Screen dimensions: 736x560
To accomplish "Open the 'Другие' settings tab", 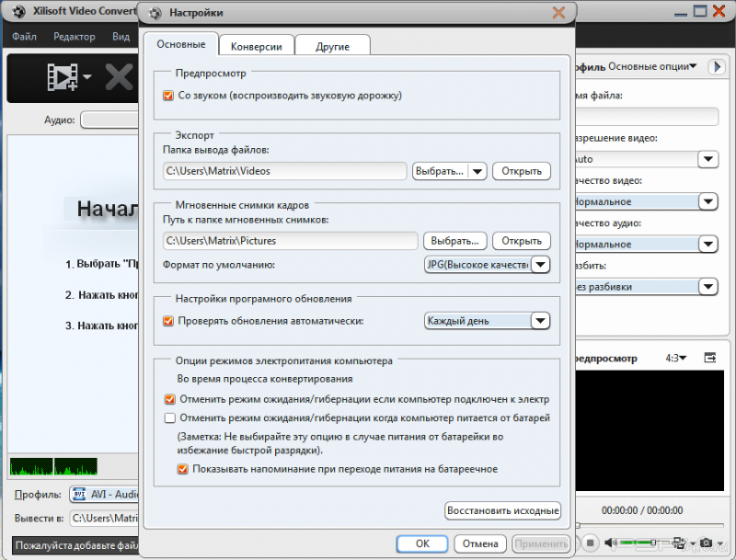I will pos(331,46).
